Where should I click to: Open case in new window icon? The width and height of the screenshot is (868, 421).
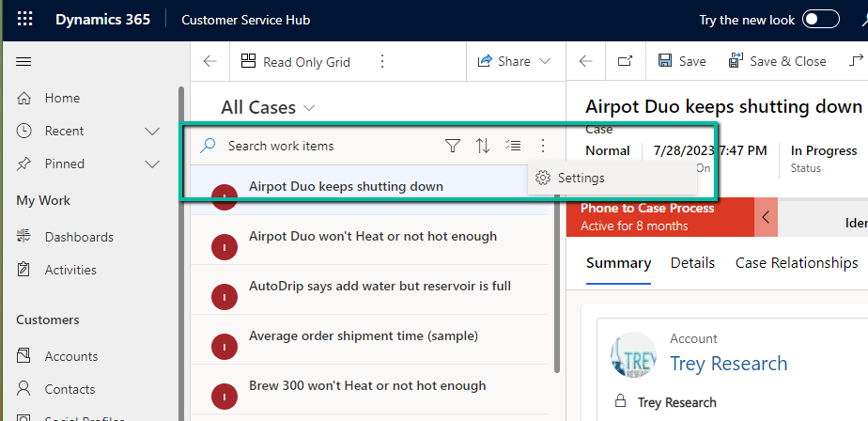pyautogui.click(x=625, y=61)
